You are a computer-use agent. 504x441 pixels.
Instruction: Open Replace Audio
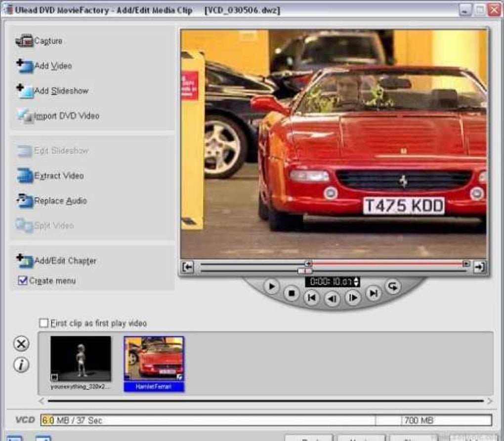point(52,201)
